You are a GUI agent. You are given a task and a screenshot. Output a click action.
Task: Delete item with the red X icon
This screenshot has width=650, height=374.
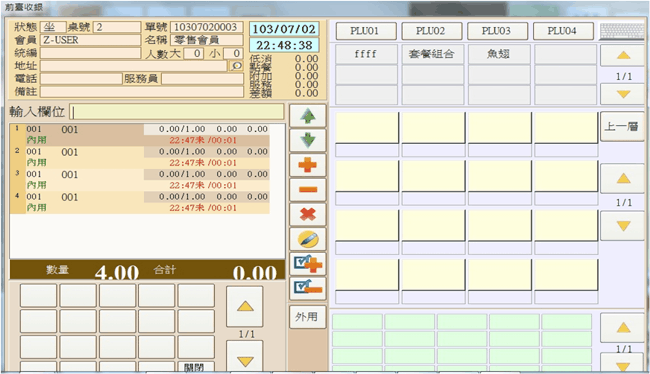point(307,214)
